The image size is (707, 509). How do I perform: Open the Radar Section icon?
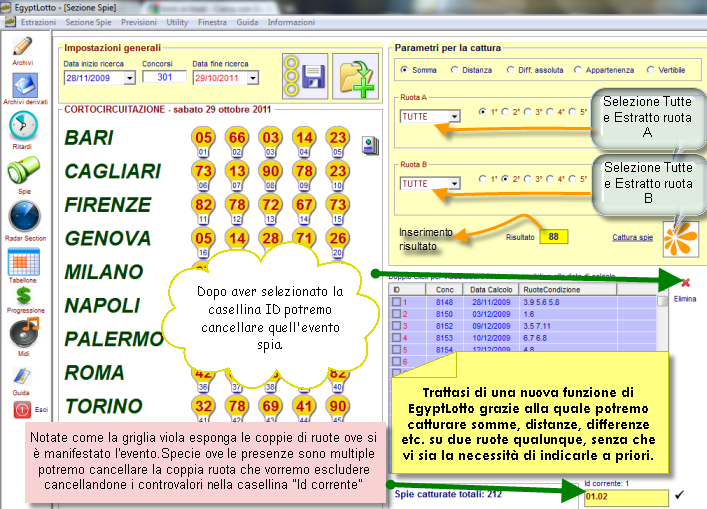click(x=24, y=217)
